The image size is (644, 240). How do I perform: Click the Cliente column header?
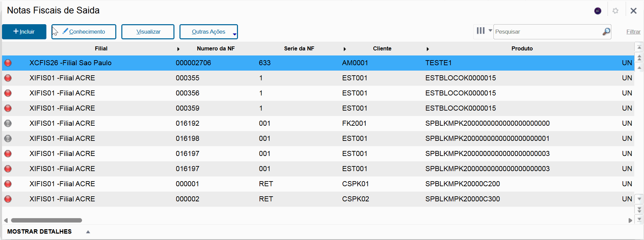[382, 48]
